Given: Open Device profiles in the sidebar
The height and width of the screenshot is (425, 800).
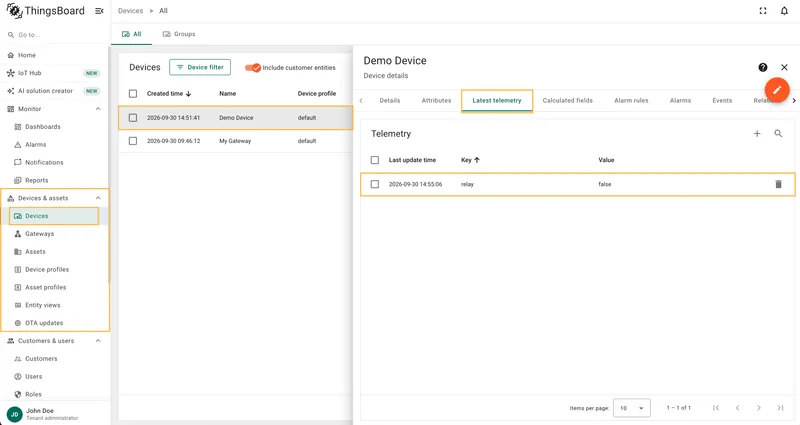Looking at the screenshot, I should [x=55, y=269].
